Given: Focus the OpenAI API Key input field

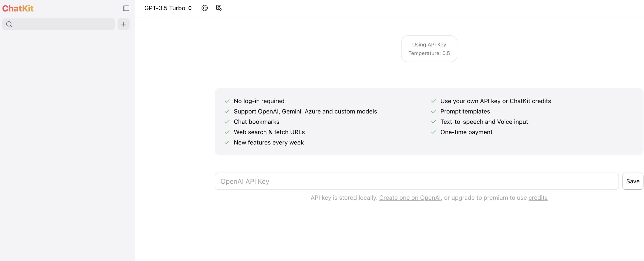Looking at the screenshot, I should (416, 181).
